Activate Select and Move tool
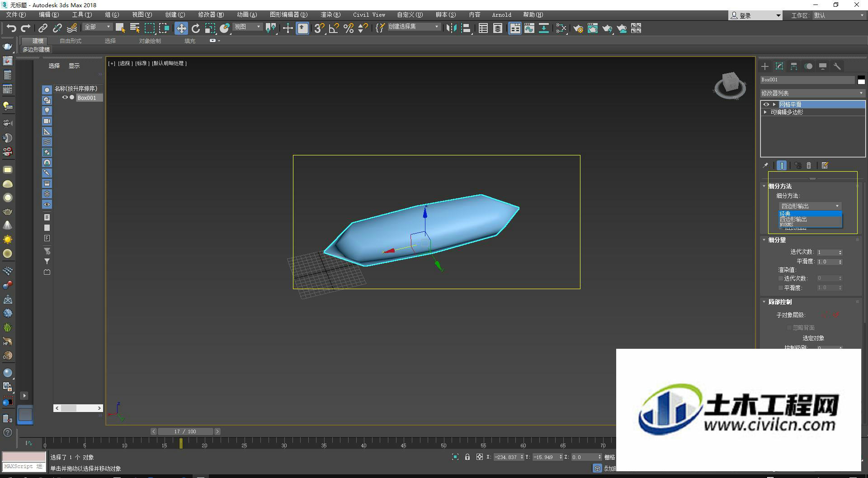This screenshot has width=868, height=478. (x=181, y=28)
